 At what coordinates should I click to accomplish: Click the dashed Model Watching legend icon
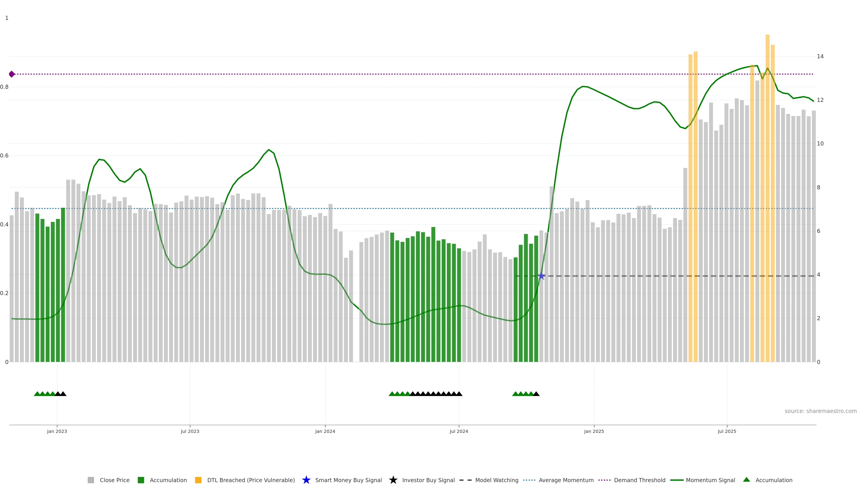tap(465, 480)
